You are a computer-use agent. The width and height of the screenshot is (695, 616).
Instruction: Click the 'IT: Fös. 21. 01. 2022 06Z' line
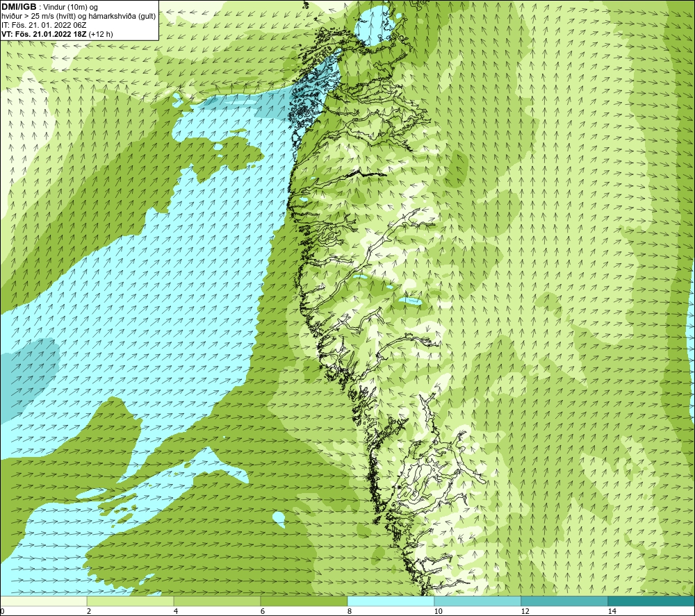(44, 25)
